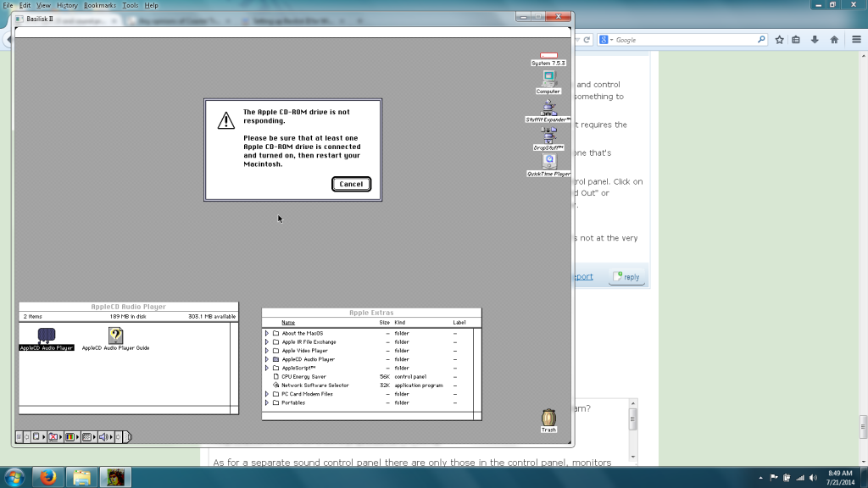Expand the Apple IR File Exchange folder
Screen dimensions: 868x488
(x=267, y=342)
